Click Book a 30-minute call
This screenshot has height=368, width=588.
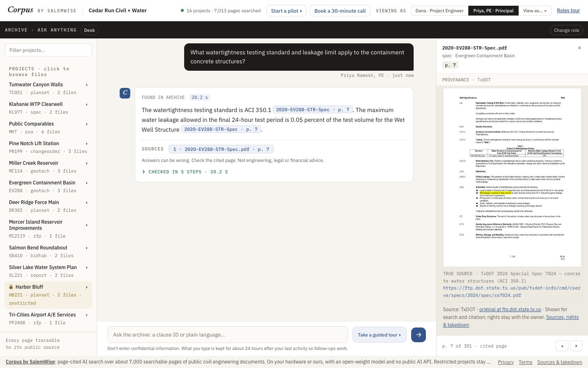(x=340, y=11)
